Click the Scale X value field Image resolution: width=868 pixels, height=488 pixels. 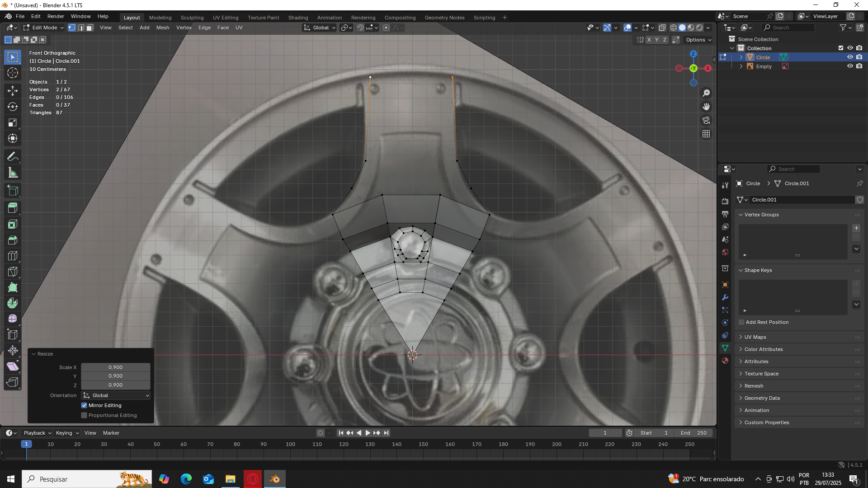[116, 367]
